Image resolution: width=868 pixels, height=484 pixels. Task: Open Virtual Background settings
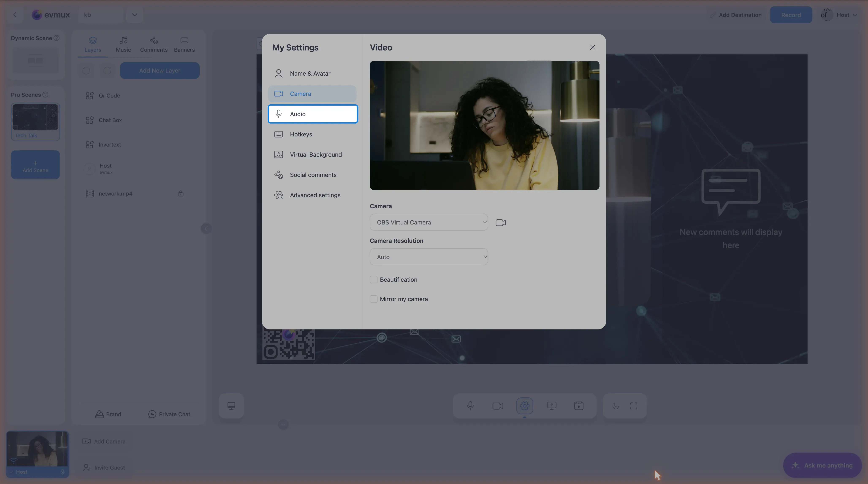point(312,154)
